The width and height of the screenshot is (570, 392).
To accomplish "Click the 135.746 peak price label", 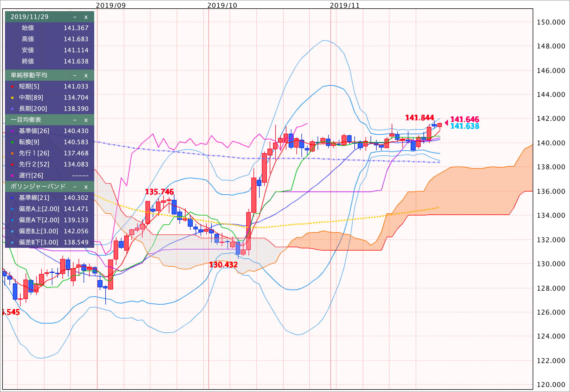I will tap(160, 192).
